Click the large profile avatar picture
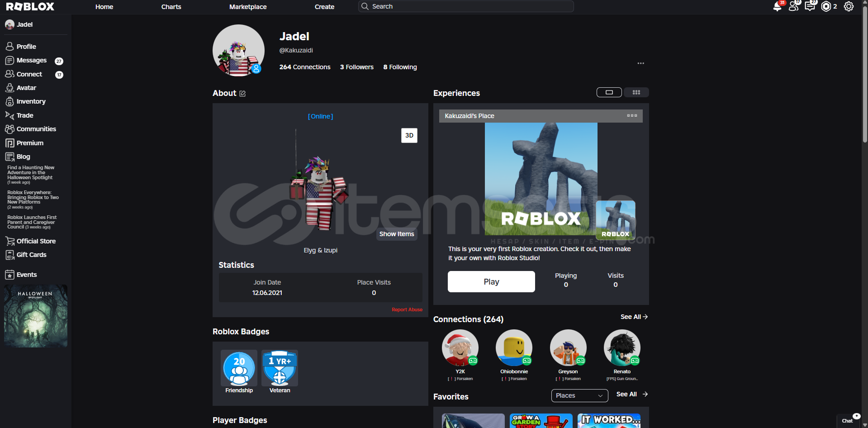 pyautogui.click(x=238, y=50)
